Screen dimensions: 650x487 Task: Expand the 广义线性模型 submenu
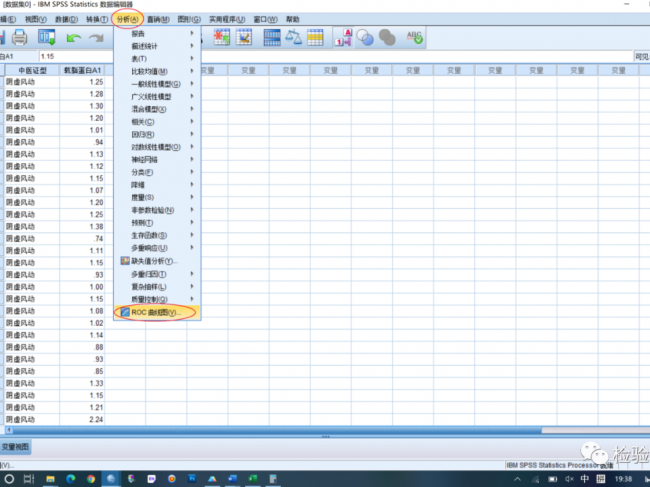coord(158,96)
